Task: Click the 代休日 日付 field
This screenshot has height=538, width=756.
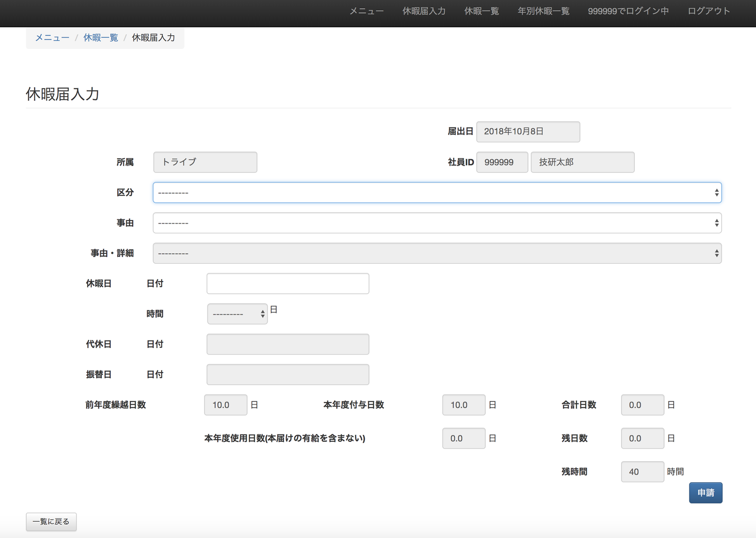Action: pyautogui.click(x=288, y=345)
